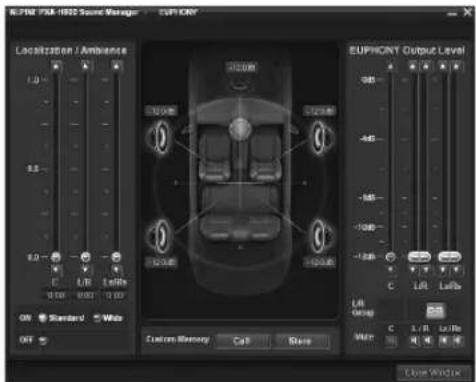Click the Localization L/R slider knob
The height and width of the screenshot is (382, 476).
coord(86,257)
